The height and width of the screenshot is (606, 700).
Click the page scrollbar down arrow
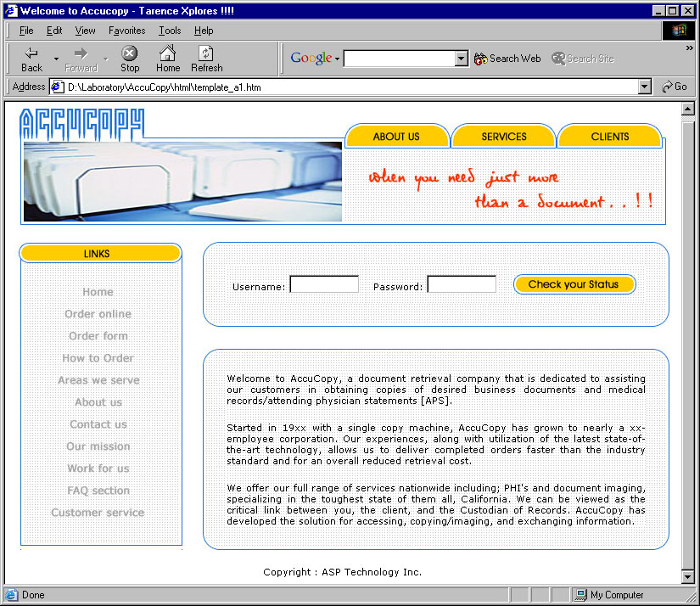pyautogui.click(x=688, y=577)
